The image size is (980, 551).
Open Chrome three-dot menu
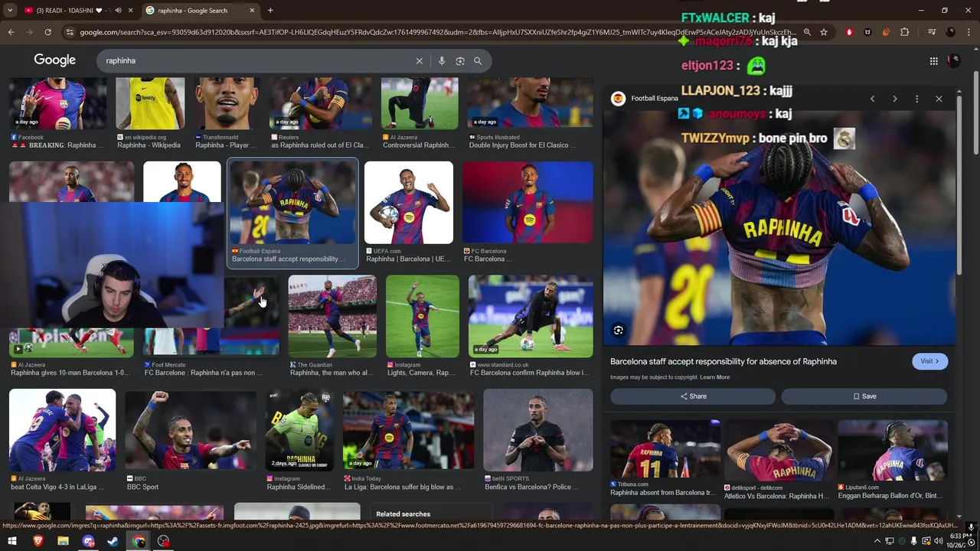click(x=970, y=32)
